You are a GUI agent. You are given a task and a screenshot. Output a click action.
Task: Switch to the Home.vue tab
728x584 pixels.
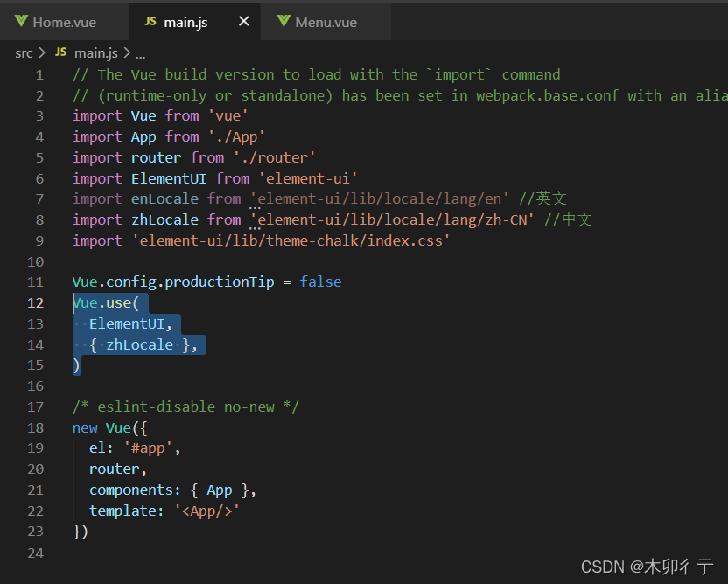click(x=64, y=22)
